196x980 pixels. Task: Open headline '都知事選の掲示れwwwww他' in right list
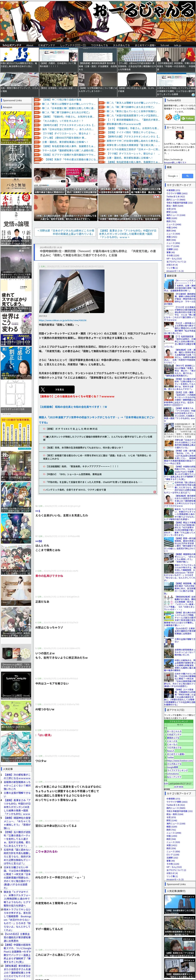(x=123, y=124)
